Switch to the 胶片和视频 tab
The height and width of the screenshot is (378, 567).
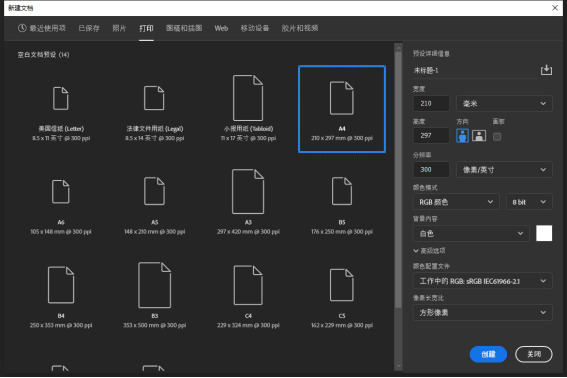click(300, 28)
